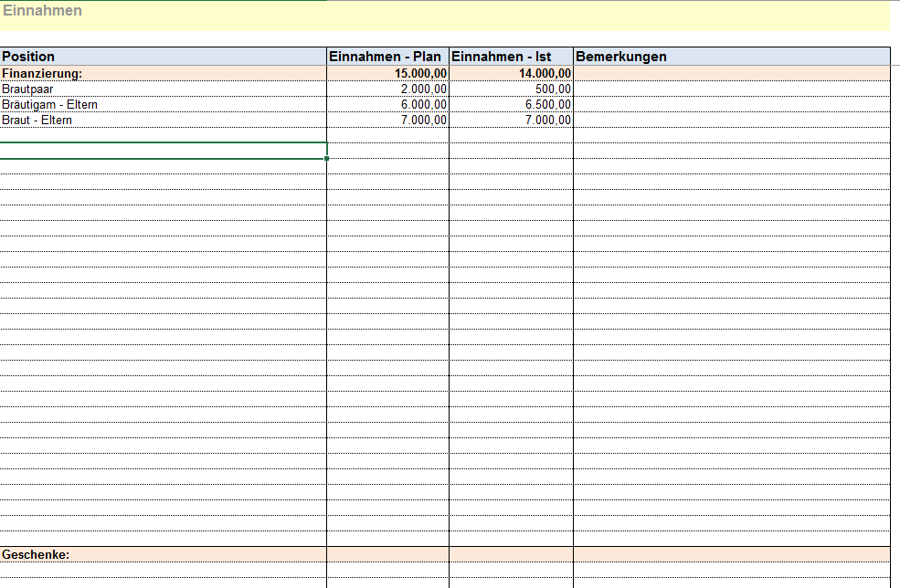
Task: Select the Position column header
Action: (x=163, y=57)
